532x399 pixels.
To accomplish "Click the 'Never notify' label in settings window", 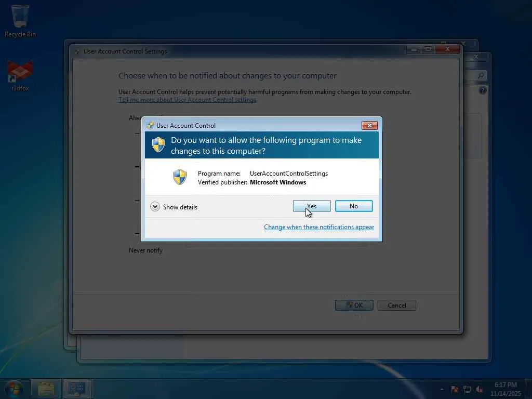I will point(145,250).
